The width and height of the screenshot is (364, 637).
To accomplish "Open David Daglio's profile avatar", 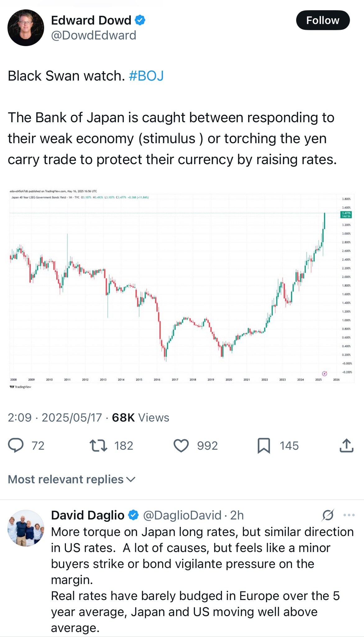I will pos(26,528).
